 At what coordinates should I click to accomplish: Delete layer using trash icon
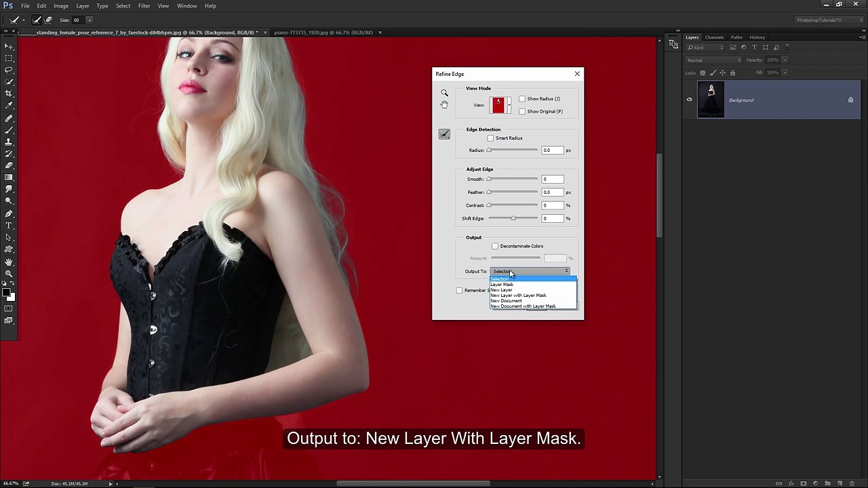tap(852, 483)
